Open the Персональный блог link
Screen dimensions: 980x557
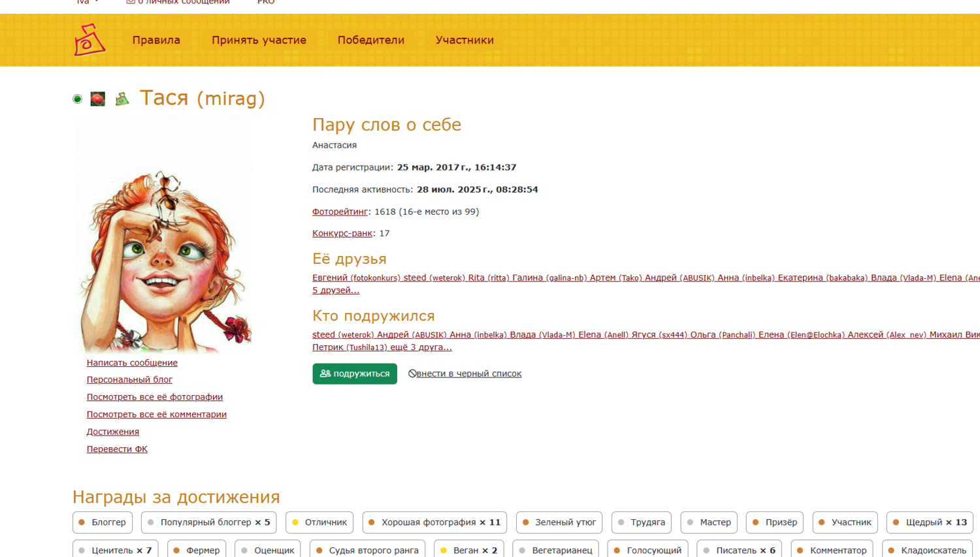(x=129, y=379)
